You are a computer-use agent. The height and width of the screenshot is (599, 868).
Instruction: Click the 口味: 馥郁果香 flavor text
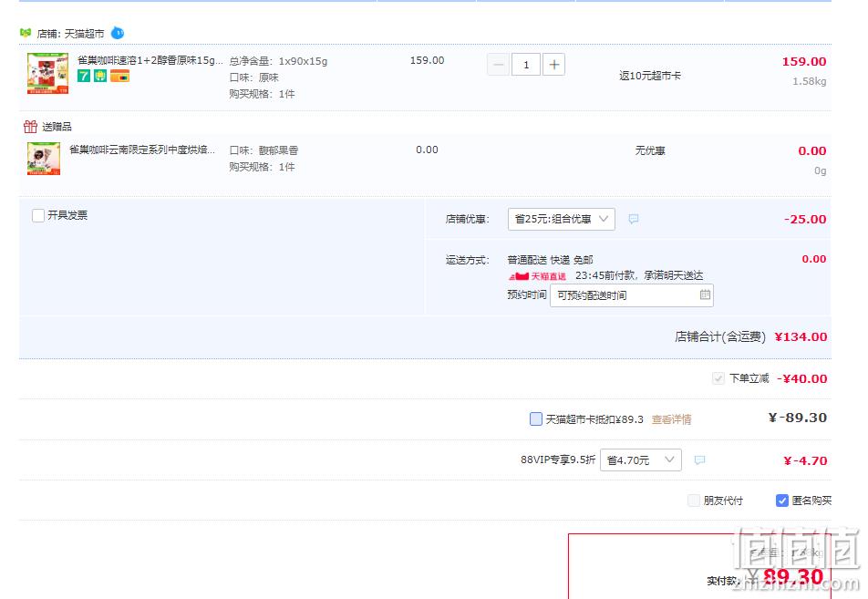[x=264, y=150]
